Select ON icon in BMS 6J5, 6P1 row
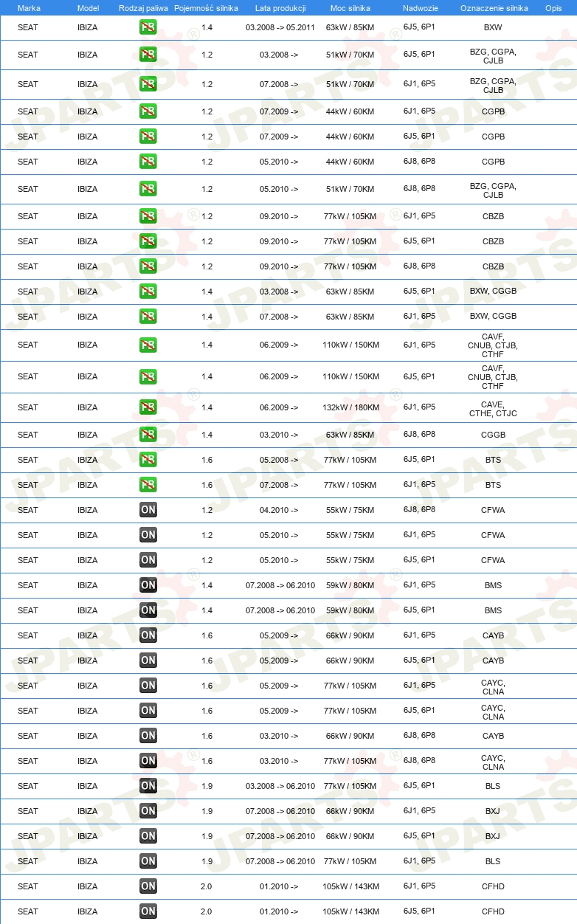Viewport: 577px width, 924px height. pyautogui.click(x=148, y=610)
